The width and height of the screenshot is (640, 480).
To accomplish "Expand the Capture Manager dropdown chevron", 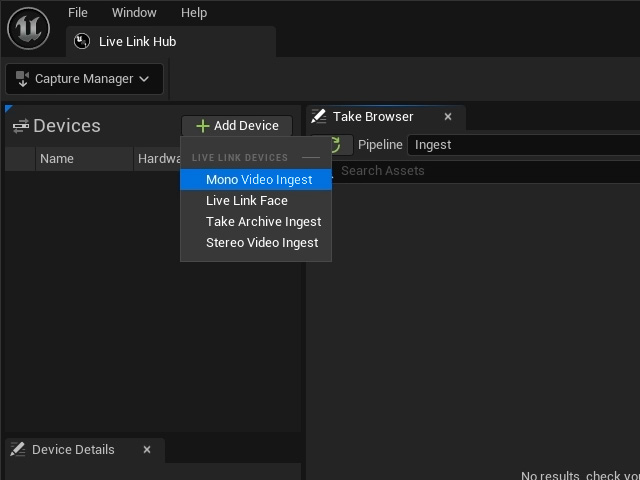I will 144,79.
